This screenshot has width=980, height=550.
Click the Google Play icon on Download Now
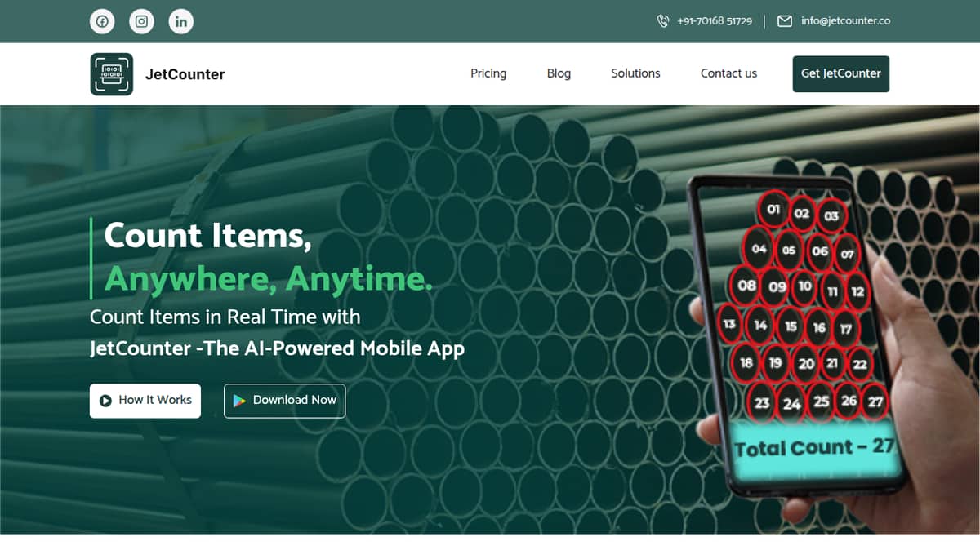[x=239, y=401]
